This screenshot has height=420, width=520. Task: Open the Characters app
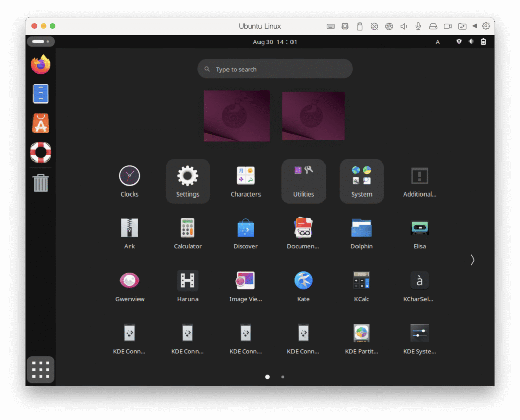coord(246,181)
